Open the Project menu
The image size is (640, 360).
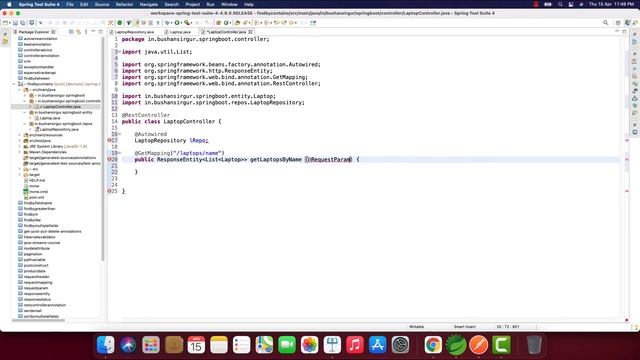[193, 4]
